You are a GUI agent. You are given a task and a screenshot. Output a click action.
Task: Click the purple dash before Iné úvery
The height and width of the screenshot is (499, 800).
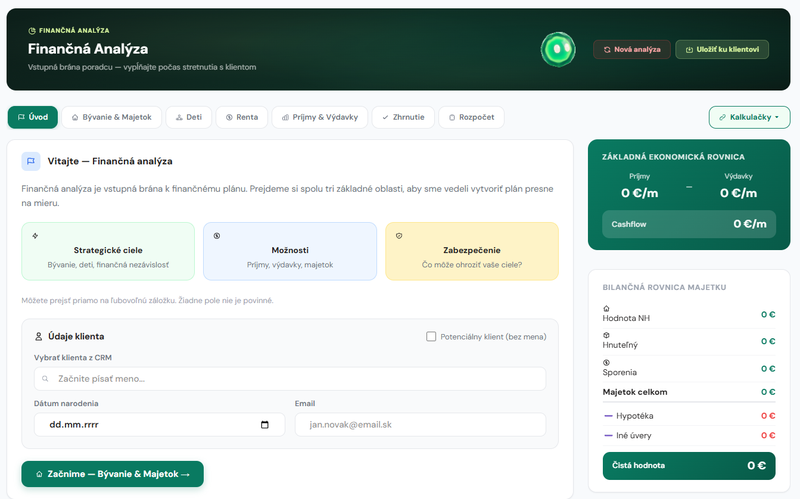[x=608, y=435]
